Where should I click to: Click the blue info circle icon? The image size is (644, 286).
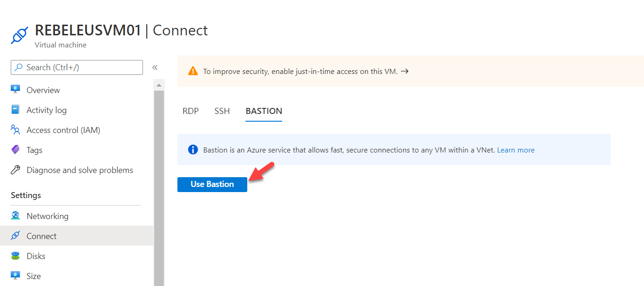click(x=193, y=150)
